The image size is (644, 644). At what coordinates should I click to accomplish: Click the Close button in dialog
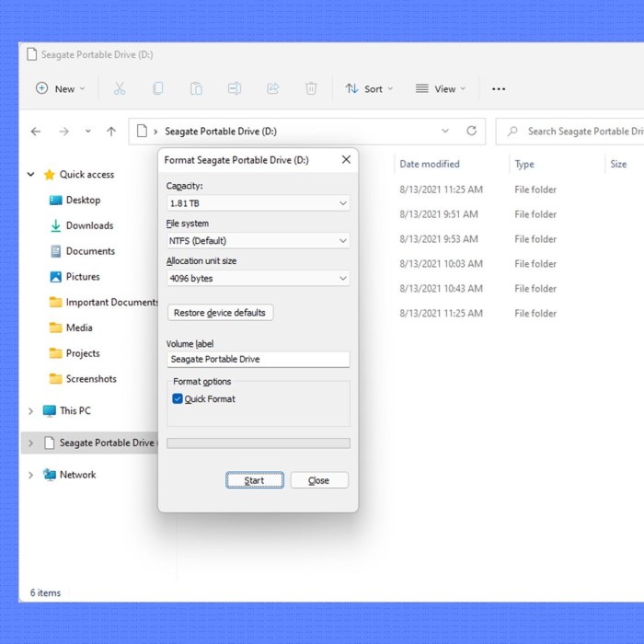point(319,480)
